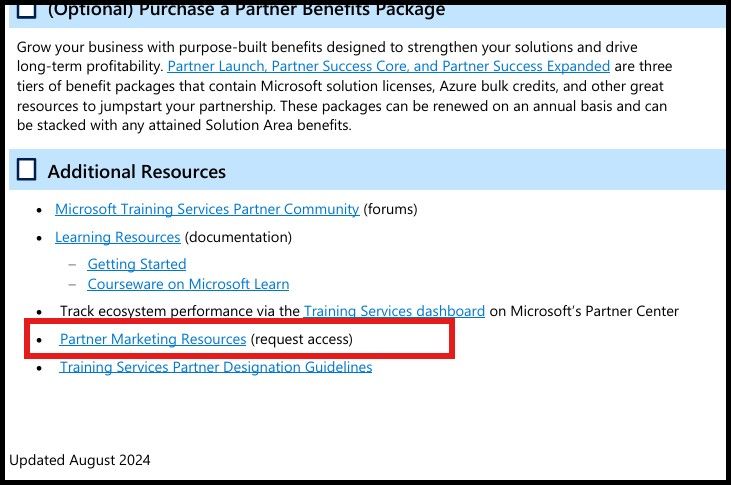Click the "(request access)" text
Image resolution: width=731 pixels, height=485 pixels.
click(302, 339)
